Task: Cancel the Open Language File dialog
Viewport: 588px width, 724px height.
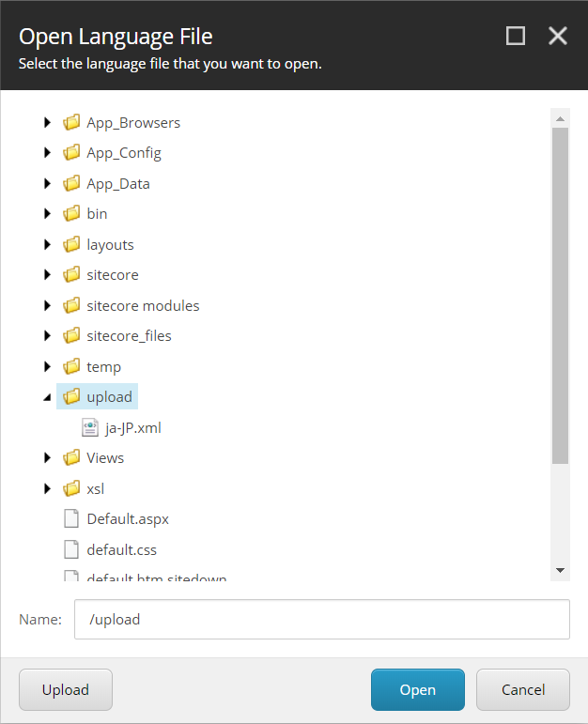Action: click(523, 689)
